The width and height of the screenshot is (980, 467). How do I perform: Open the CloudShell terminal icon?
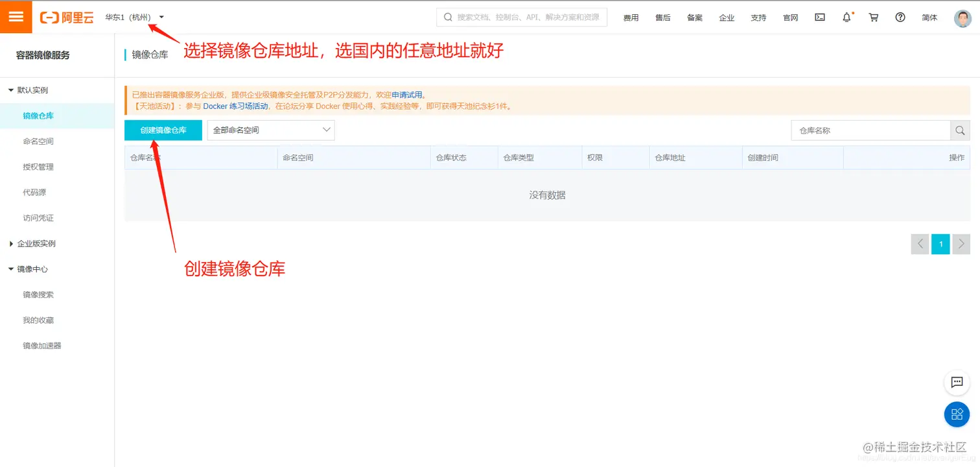(819, 18)
